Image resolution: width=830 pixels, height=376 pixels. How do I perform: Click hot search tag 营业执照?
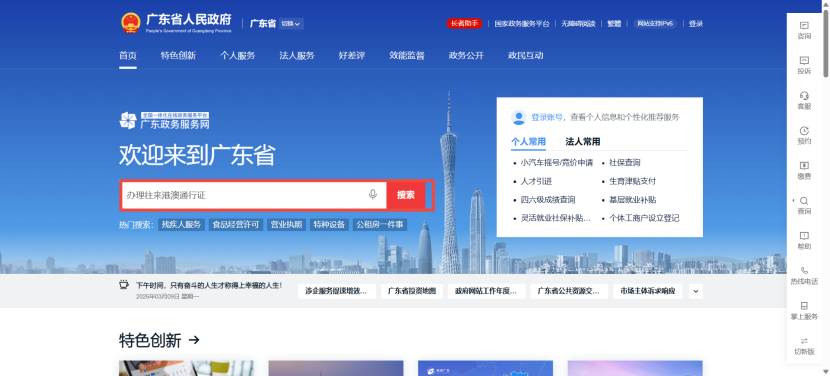pos(286,225)
